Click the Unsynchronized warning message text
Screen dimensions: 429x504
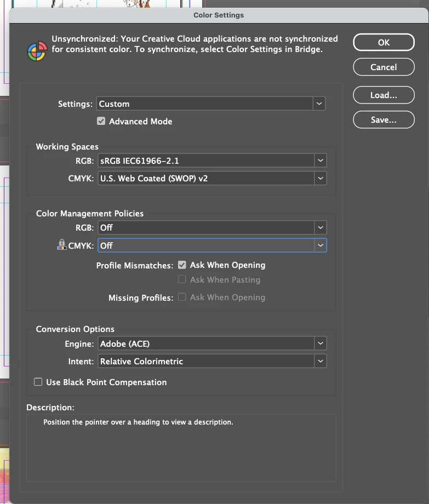[195, 44]
